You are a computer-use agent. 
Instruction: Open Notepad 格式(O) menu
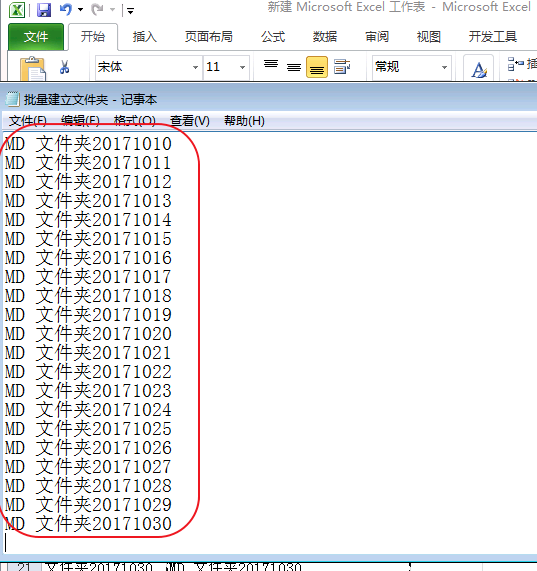point(135,121)
